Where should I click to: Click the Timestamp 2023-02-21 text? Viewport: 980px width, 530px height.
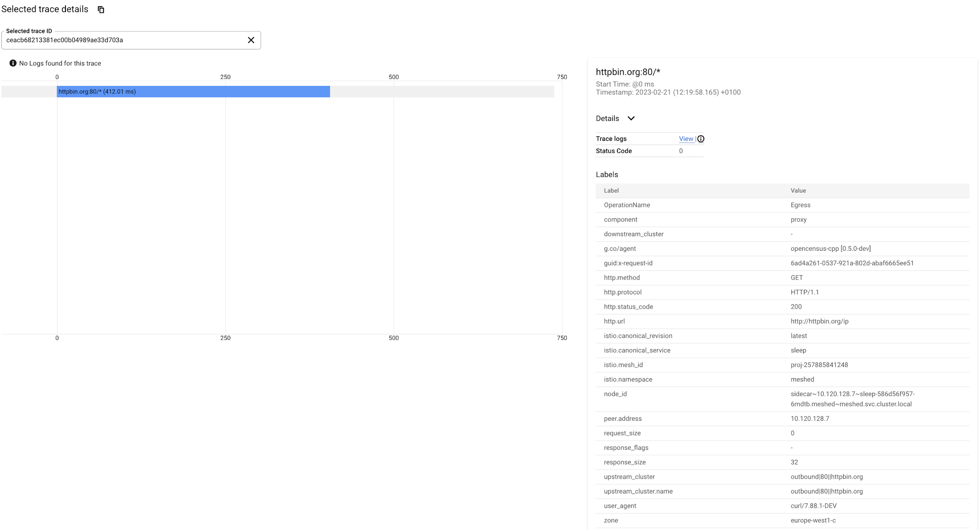668,93
